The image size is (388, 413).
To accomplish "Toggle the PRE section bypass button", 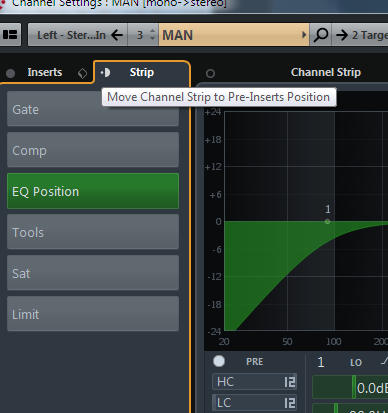I will 219,361.
